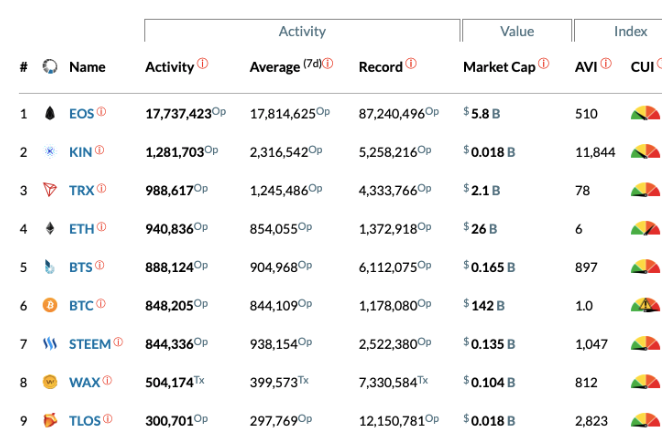Click the ETH Ethereum logo icon

click(x=50, y=228)
